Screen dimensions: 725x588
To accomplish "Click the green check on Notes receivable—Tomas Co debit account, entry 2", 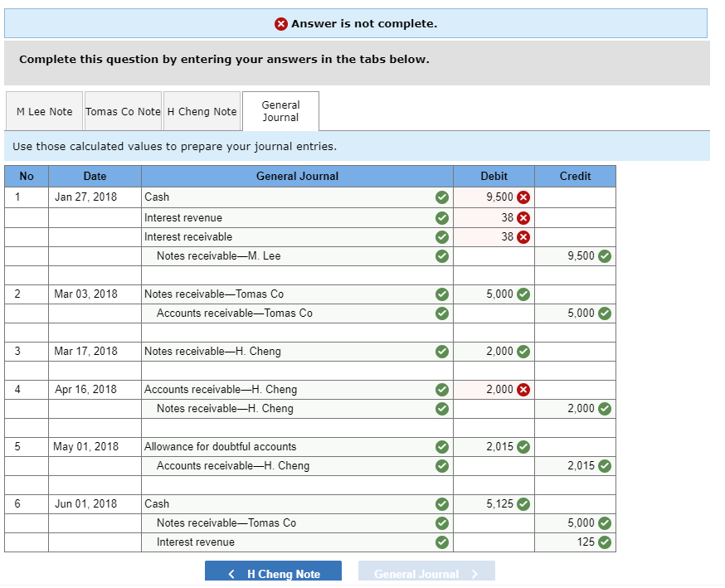I will pyautogui.click(x=442, y=294).
